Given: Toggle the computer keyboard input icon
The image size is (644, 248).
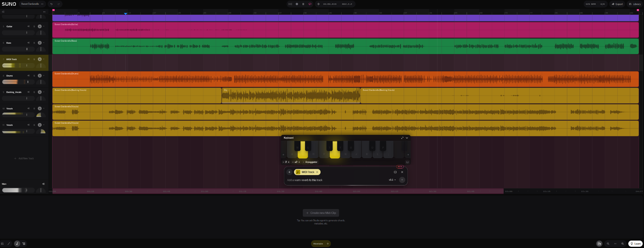Looking at the screenshot, I should click(407, 162).
